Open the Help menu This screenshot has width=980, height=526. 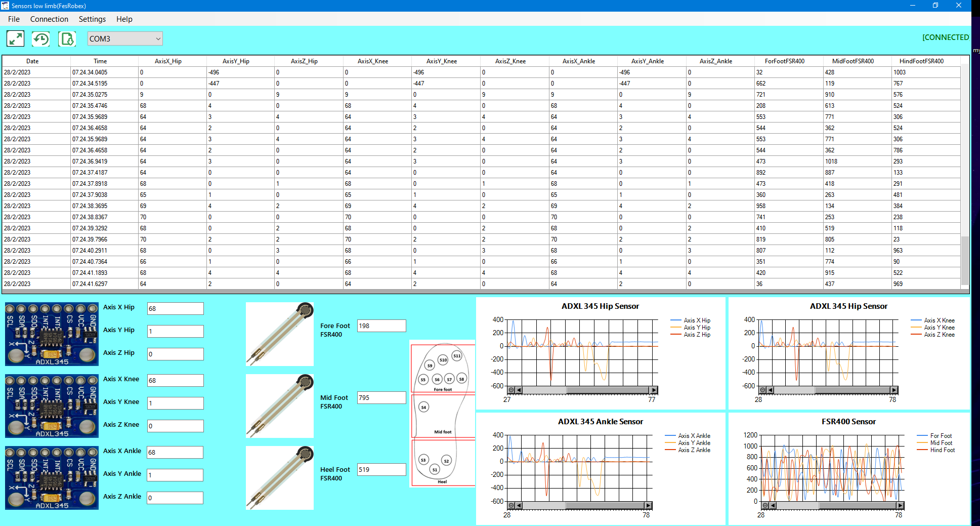[x=124, y=19]
